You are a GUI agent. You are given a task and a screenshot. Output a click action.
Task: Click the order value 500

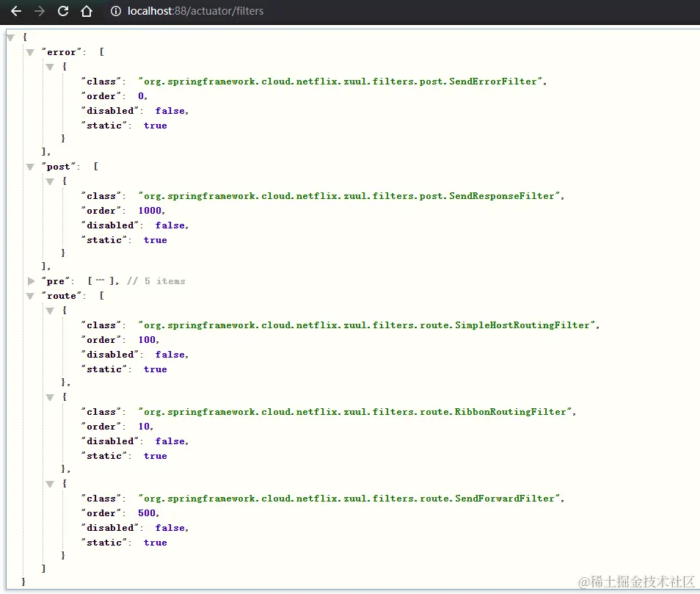[147, 513]
